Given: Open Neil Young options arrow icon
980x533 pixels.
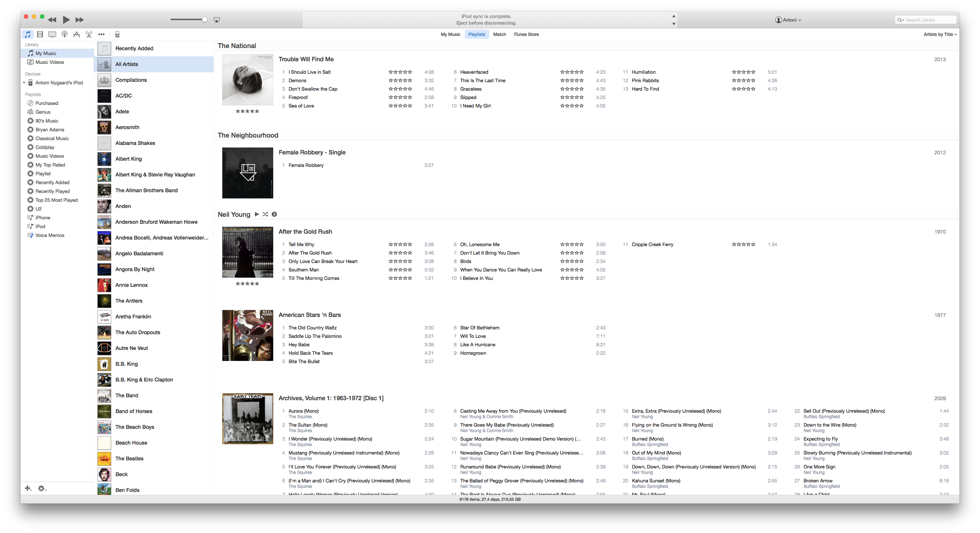Looking at the screenshot, I should click(274, 215).
